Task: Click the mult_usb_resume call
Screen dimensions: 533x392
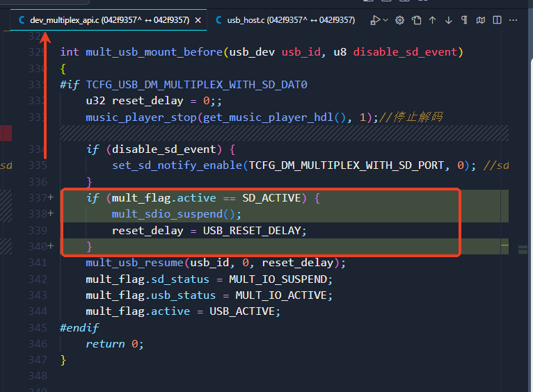Action: pos(134,263)
